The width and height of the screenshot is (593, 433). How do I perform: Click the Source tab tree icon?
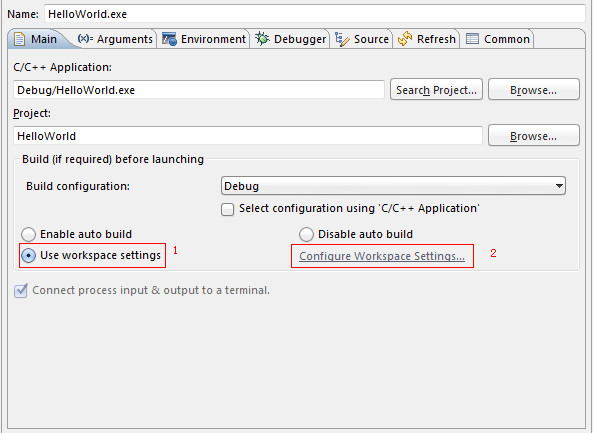pyautogui.click(x=342, y=39)
